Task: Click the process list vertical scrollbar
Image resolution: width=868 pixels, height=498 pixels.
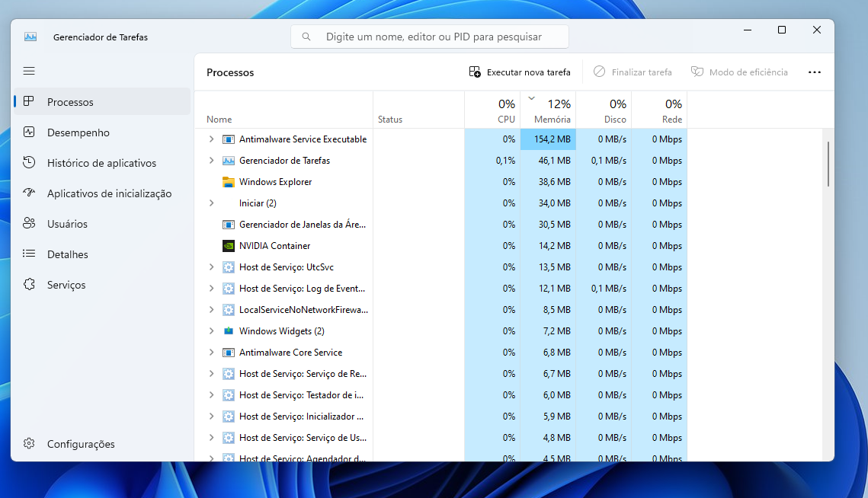Action: tap(828, 164)
